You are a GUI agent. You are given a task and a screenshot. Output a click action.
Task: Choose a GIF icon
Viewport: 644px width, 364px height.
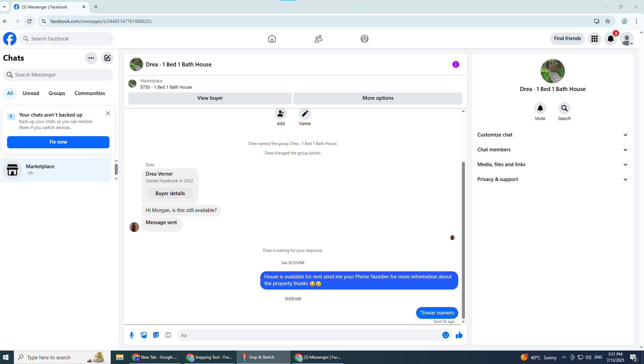click(168, 335)
